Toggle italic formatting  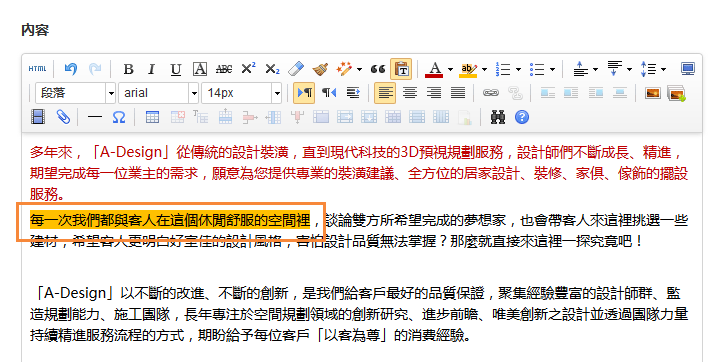coord(151,69)
